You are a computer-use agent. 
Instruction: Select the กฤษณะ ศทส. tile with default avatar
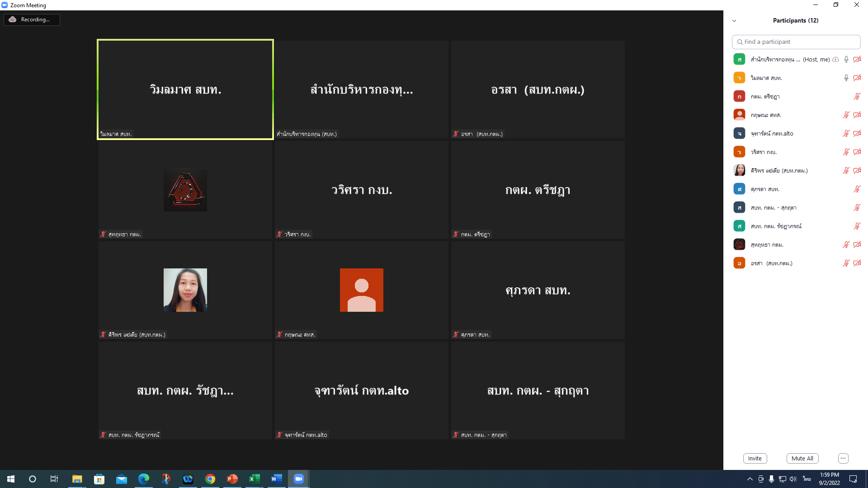tap(362, 290)
